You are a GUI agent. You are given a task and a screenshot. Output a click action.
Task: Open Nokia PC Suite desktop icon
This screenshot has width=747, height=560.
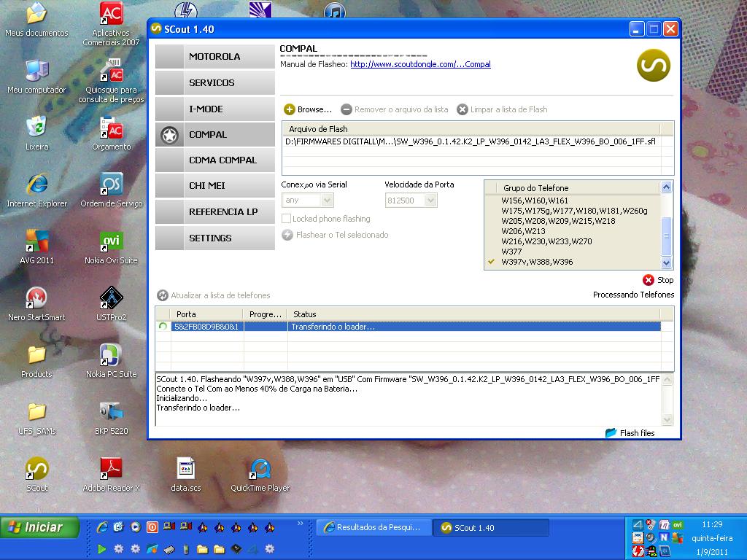(x=111, y=361)
